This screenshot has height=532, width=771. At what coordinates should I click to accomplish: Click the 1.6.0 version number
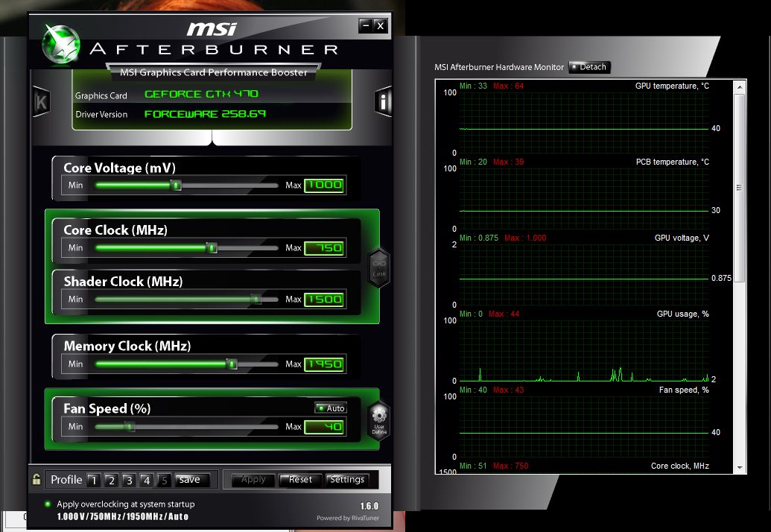tap(369, 506)
